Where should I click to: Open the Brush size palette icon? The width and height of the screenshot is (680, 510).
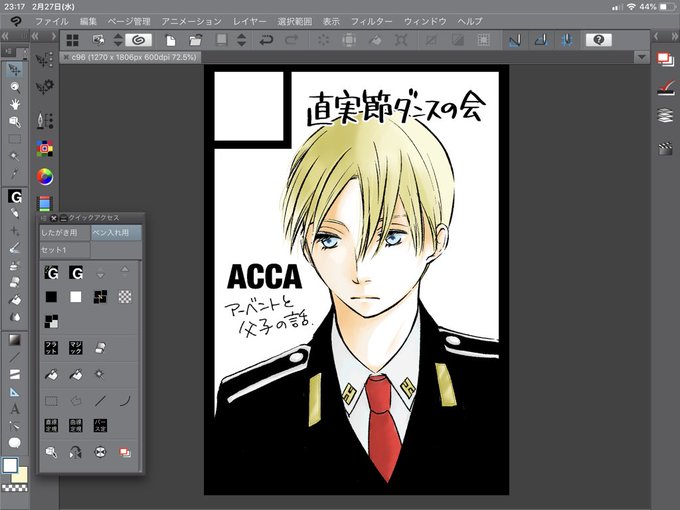pos(45,121)
